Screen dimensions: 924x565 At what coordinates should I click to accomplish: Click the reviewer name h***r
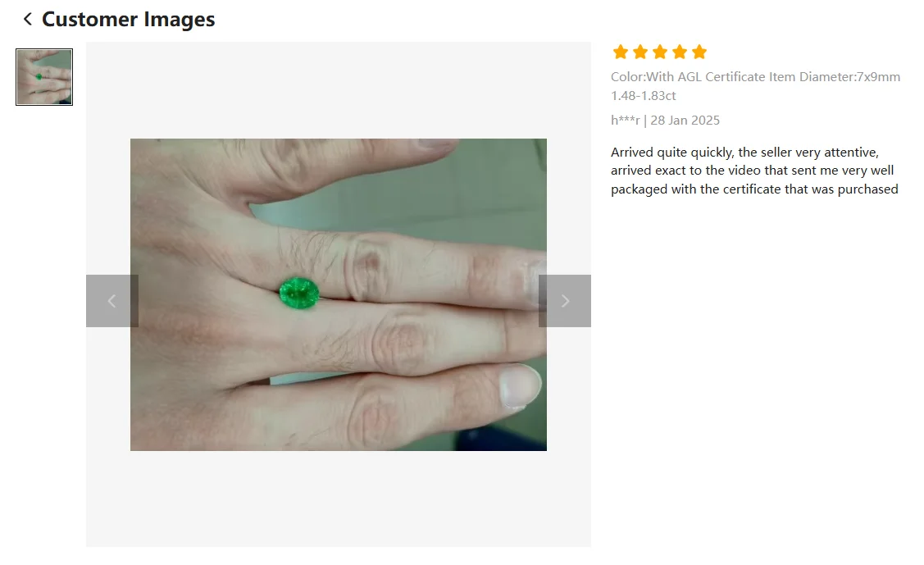click(x=626, y=121)
